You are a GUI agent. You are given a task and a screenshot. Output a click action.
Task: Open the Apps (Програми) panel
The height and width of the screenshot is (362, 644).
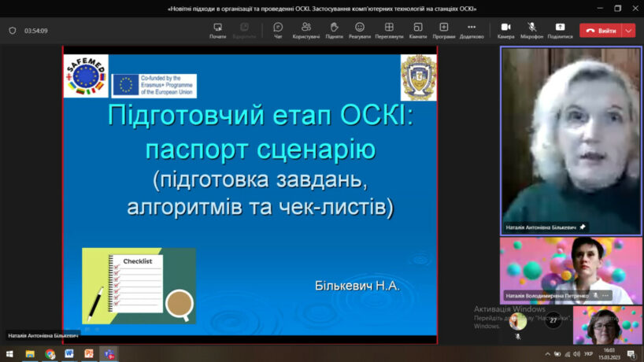(443, 30)
